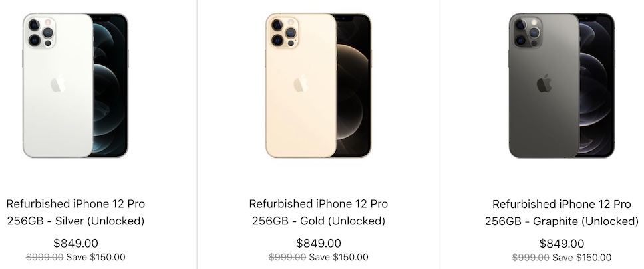
Task: Open the Silver iPhone 12 Pro product image
Action: [75, 85]
